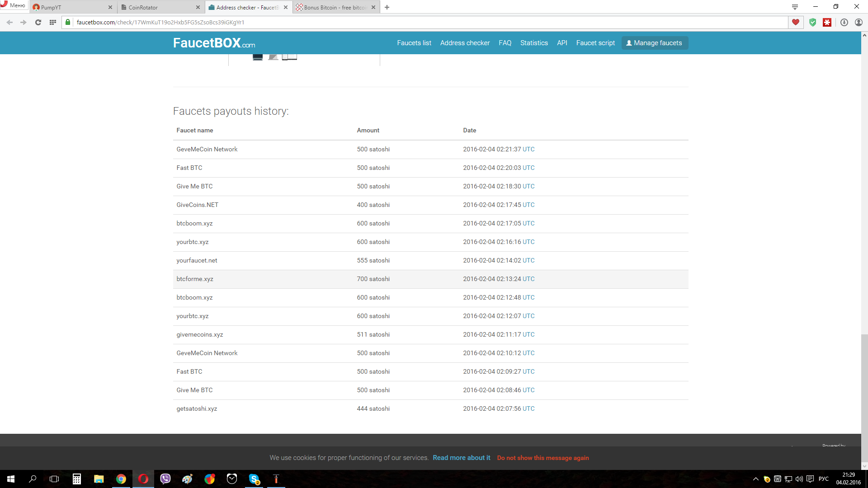Screen dimensions: 868x488
Task: Open the Statistics page
Action: point(534,43)
